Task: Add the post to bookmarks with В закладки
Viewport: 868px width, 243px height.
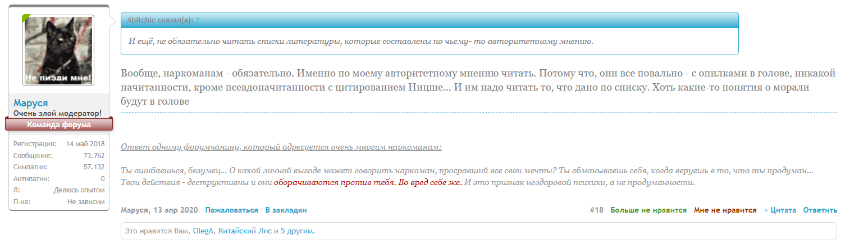Action: [286, 210]
